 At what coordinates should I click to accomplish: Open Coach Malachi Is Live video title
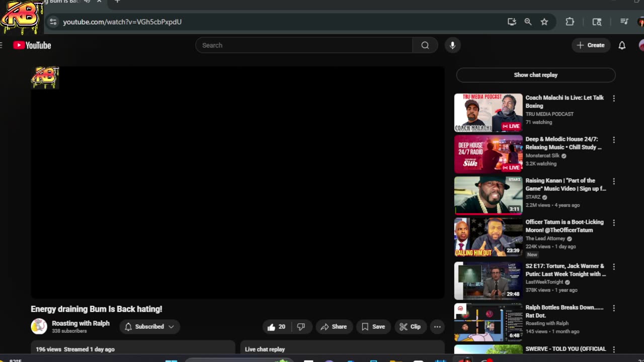pyautogui.click(x=565, y=102)
